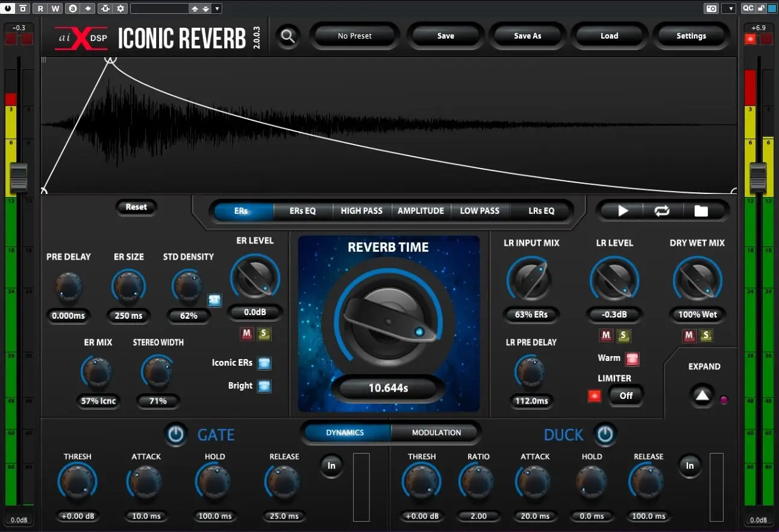Switch A/B setting with the circled a icon

[73, 8]
